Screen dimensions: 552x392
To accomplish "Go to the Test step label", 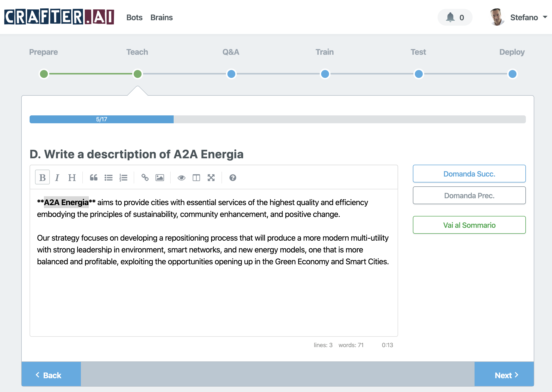I will pos(418,52).
